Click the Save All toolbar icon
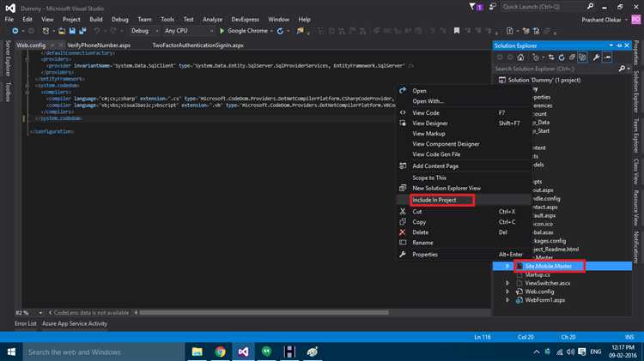This screenshot has width=644, height=361. pyautogui.click(x=82, y=31)
